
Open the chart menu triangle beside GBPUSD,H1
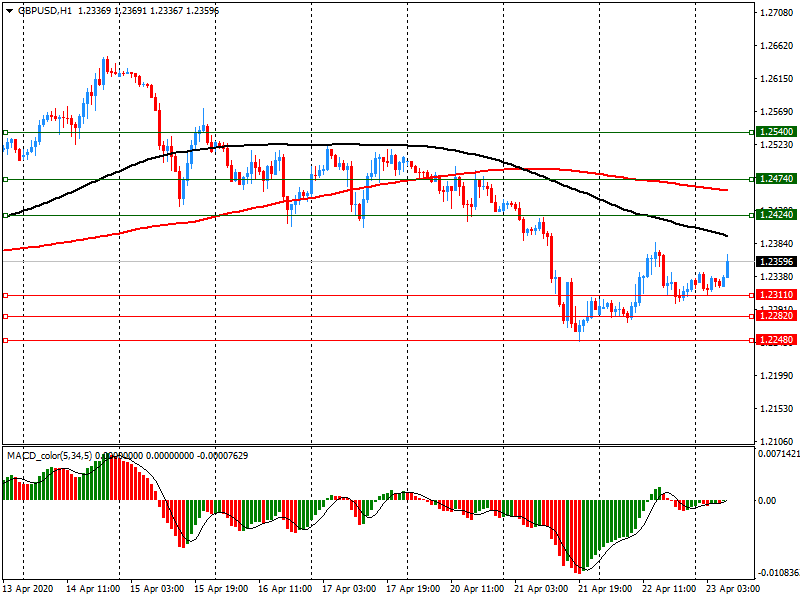click(x=10, y=10)
